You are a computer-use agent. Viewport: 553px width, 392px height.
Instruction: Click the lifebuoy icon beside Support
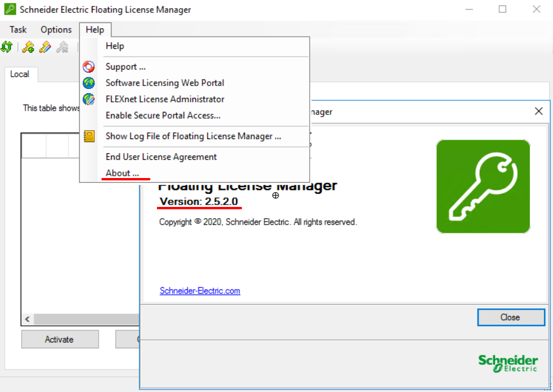pos(89,67)
